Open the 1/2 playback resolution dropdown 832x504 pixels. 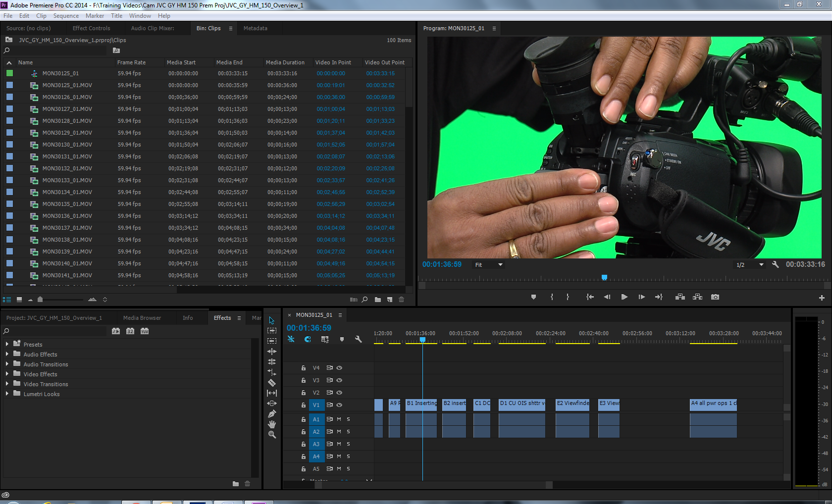pos(749,265)
